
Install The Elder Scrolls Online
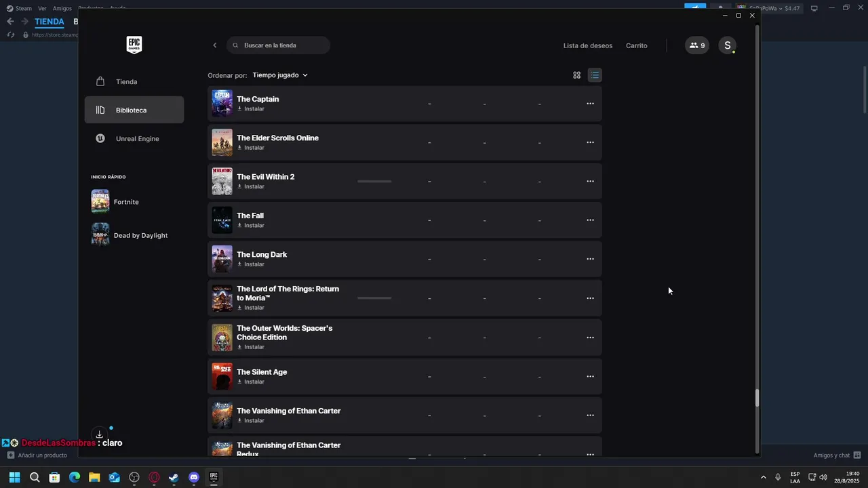pos(251,148)
